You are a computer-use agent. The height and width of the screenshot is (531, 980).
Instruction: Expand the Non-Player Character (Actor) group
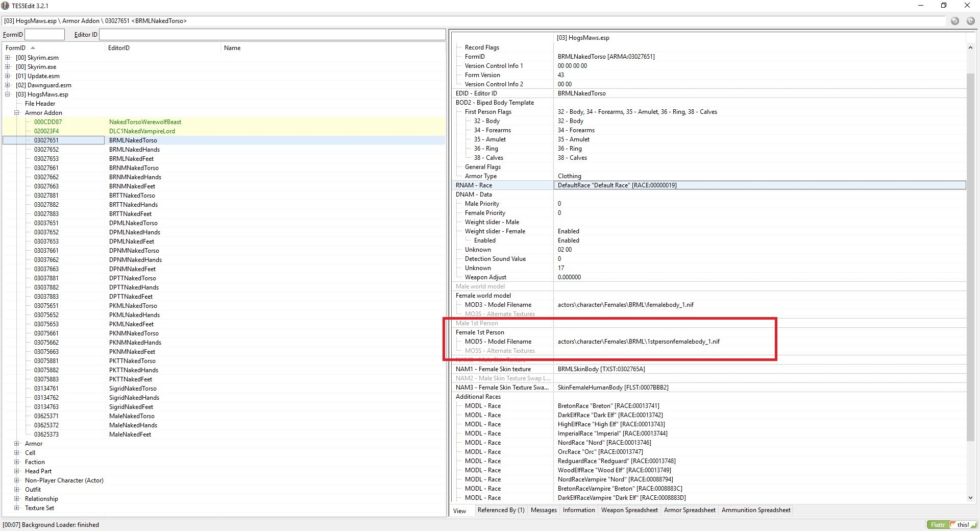[x=17, y=480]
